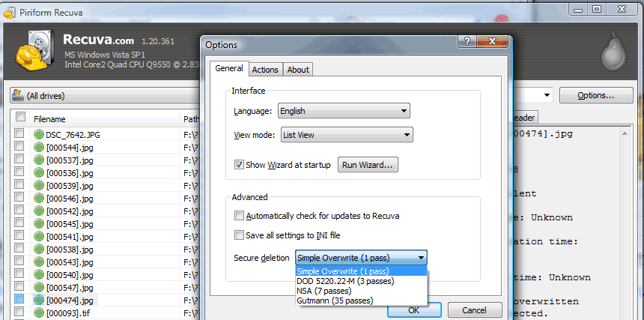Image resolution: width=644 pixels, height=320 pixels.
Task: Click the Piriform pear logo
Action: point(613,50)
